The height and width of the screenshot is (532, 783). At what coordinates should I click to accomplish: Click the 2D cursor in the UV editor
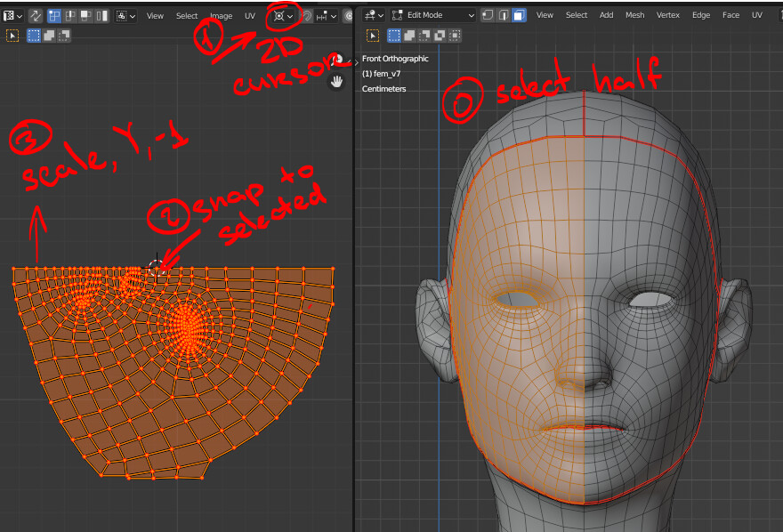(x=157, y=268)
